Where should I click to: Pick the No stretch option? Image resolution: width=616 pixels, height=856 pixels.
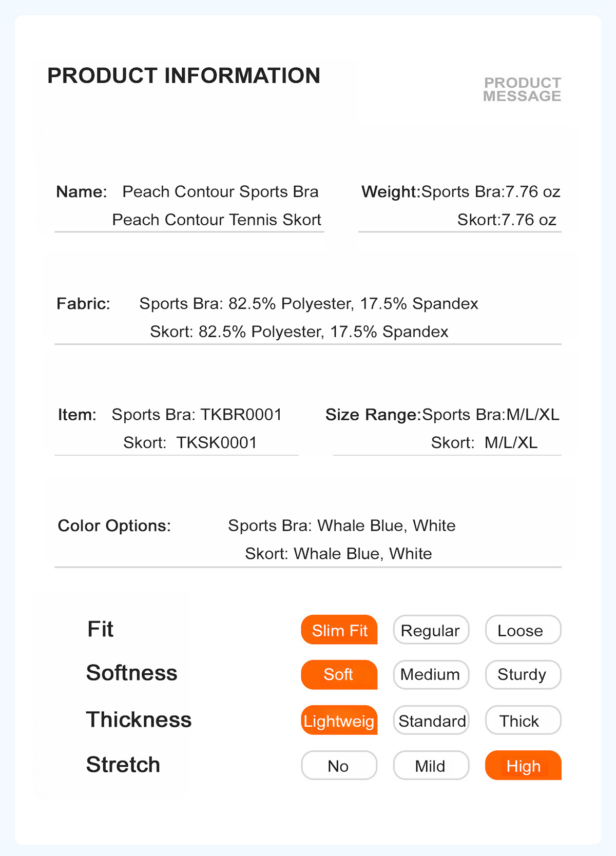339,765
